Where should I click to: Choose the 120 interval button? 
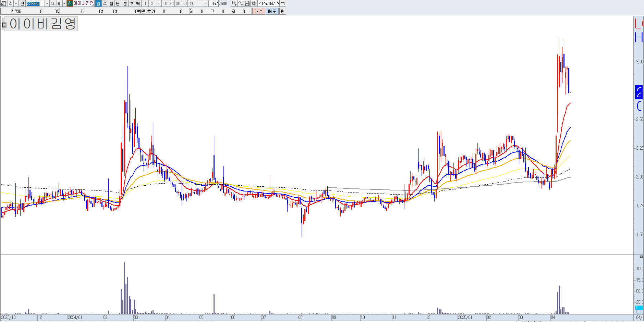191,3
